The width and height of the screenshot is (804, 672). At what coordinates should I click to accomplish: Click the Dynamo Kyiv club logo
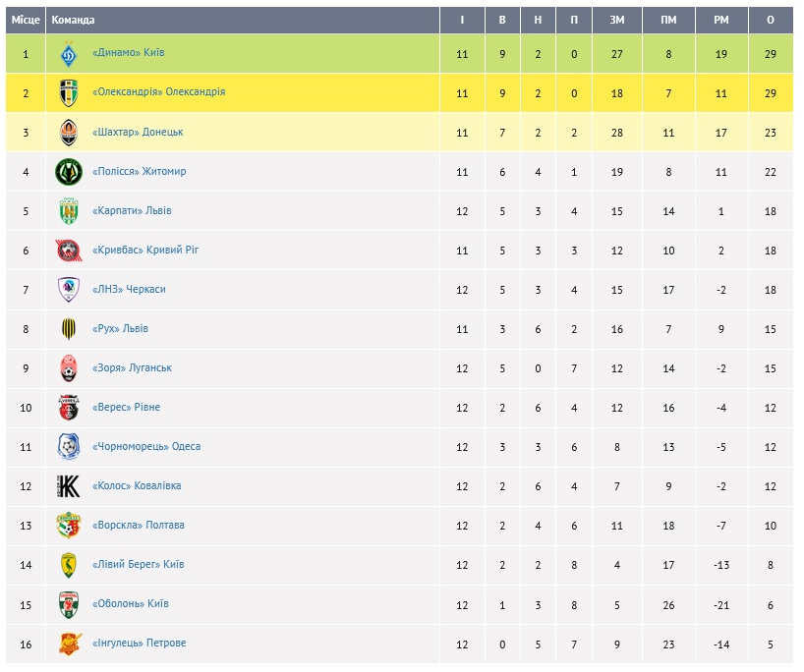68,54
